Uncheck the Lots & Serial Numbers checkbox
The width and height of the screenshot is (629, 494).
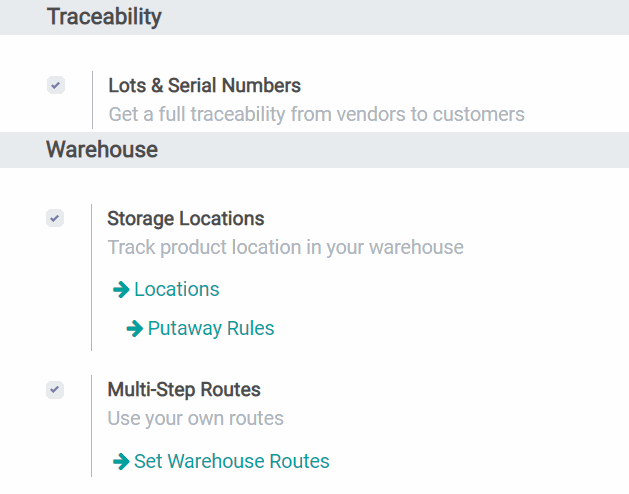click(x=56, y=86)
